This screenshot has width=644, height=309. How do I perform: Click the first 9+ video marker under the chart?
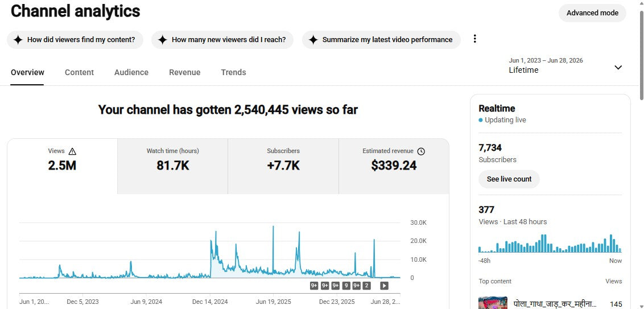coord(314,286)
